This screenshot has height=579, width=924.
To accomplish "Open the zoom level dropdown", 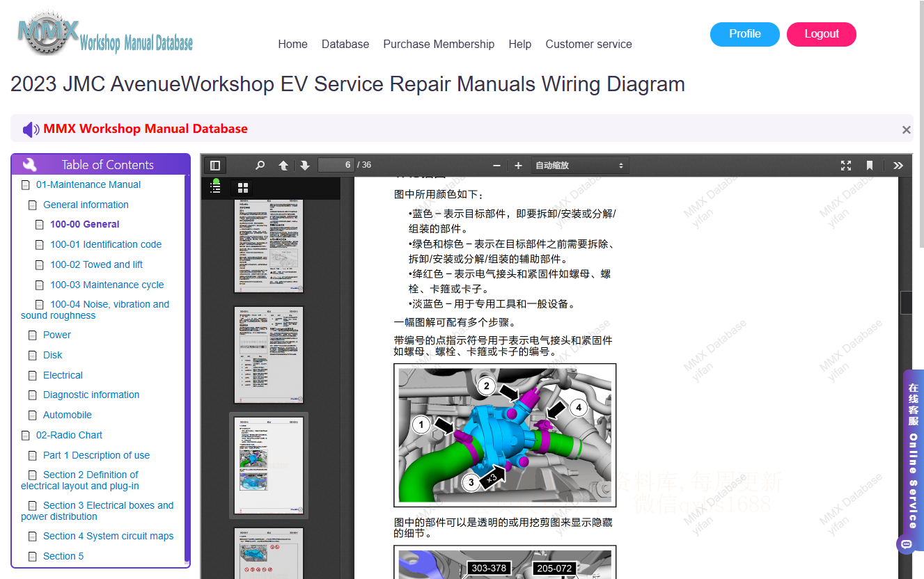I will (580, 166).
